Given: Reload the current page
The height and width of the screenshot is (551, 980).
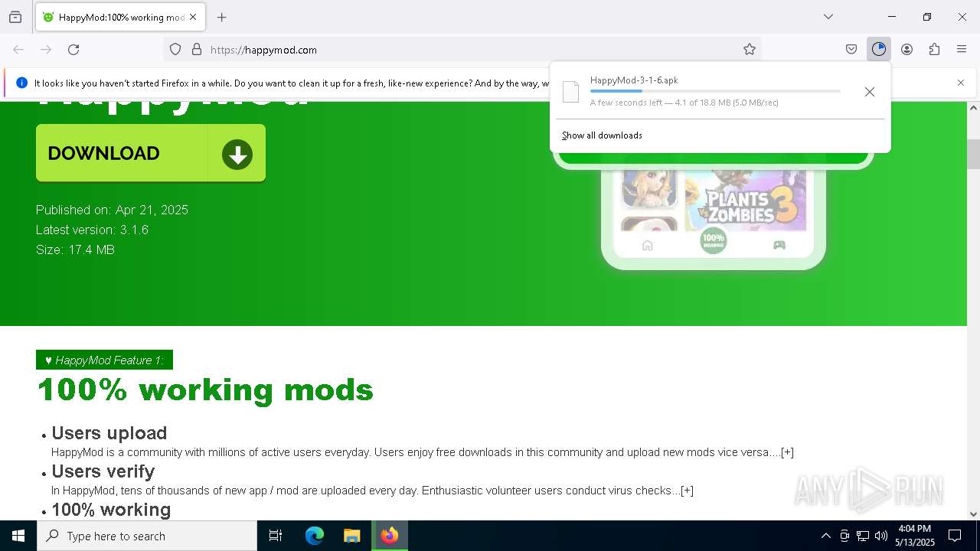Looking at the screenshot, I should [73, 49].
